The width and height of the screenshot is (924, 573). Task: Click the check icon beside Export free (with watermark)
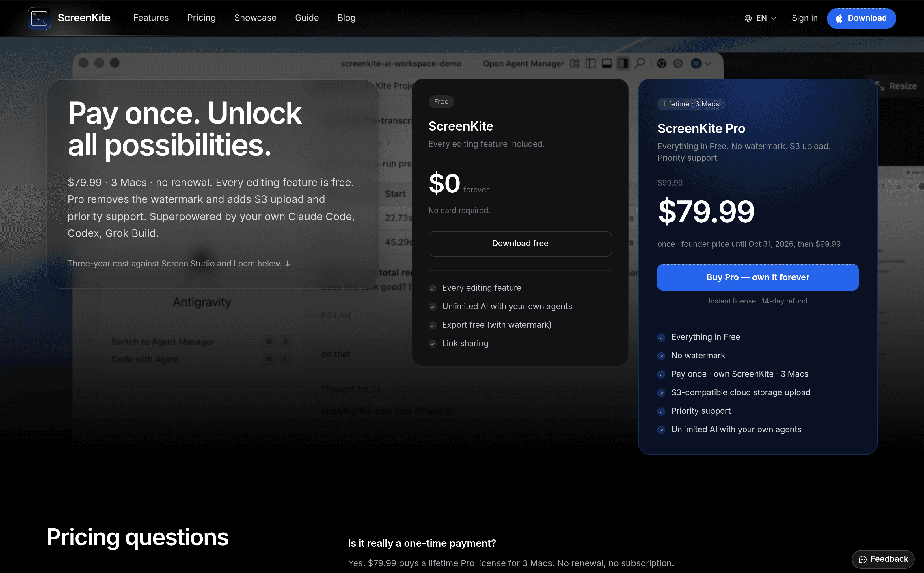(433, 325)
